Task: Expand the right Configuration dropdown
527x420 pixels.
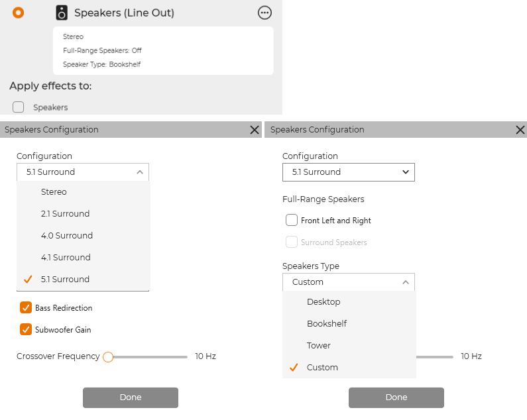Action: pos(349,172)
